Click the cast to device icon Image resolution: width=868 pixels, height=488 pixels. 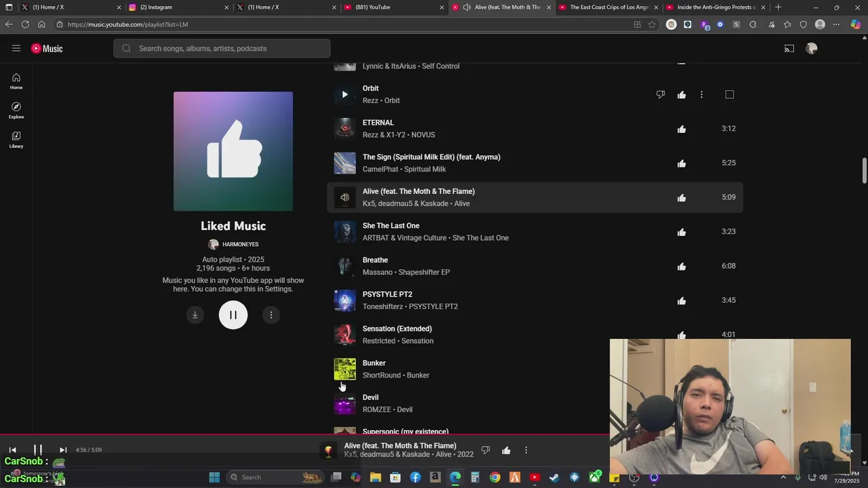789,48
